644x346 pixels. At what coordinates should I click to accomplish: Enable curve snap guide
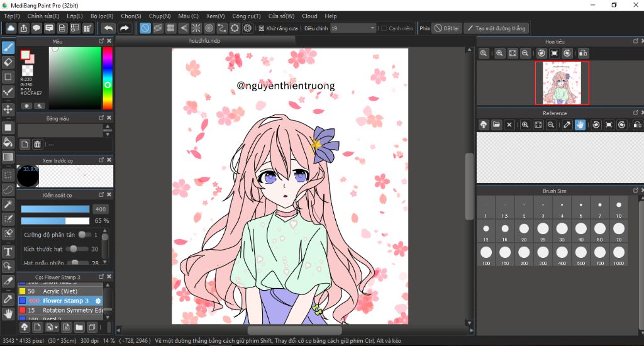click(x=222, y=28)
